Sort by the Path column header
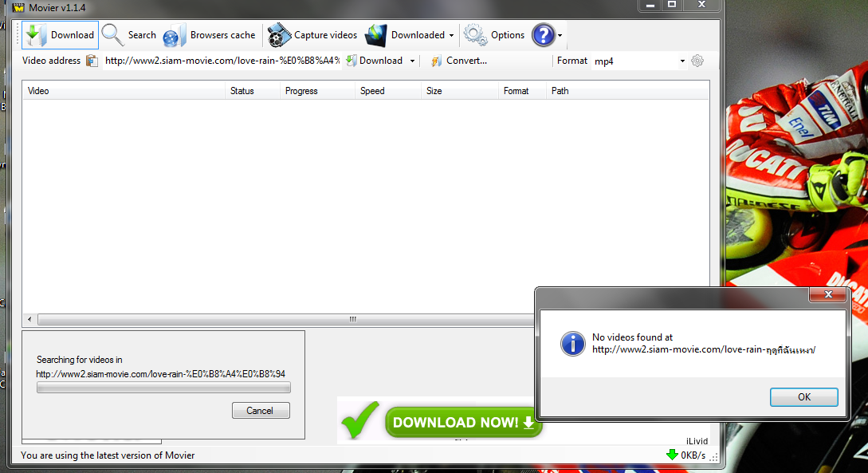 tap(628, 91)
